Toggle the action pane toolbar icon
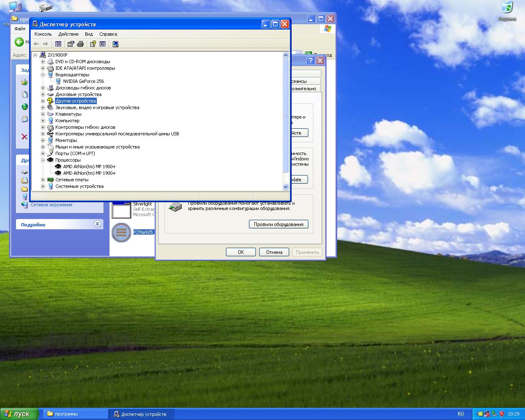 click(x=103, y=44)
